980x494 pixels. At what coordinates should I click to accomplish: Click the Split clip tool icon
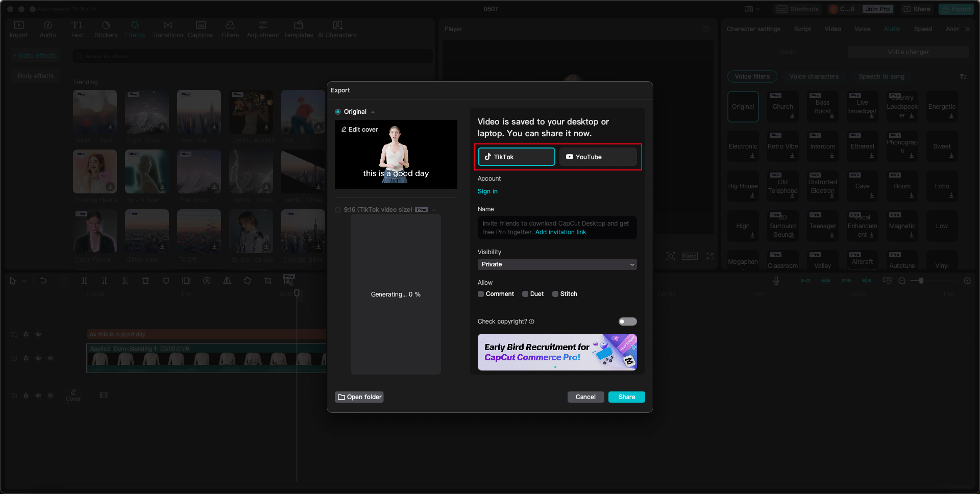(x=84, y=281)
